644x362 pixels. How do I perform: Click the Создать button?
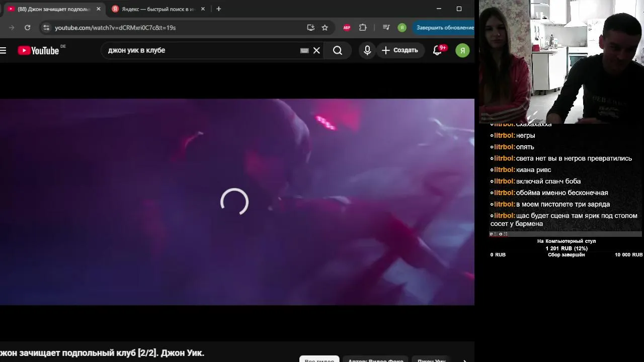[x=400, y=50]
